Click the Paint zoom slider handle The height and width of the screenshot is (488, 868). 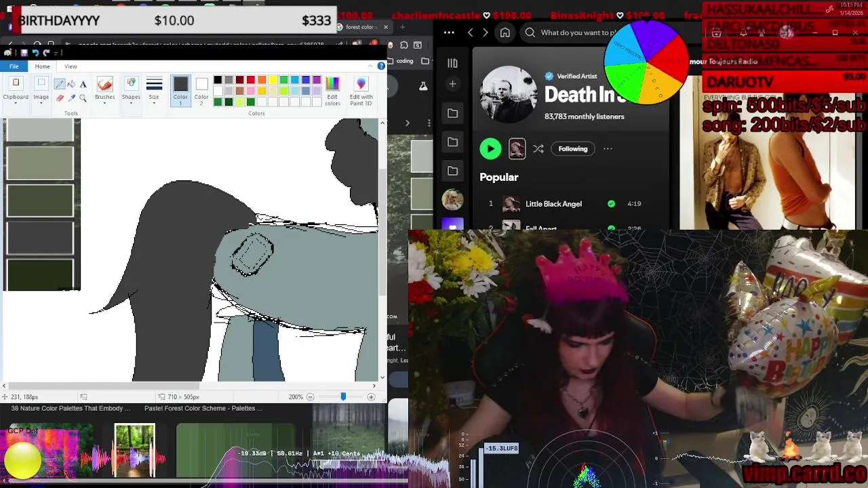[x=343, y=396]
